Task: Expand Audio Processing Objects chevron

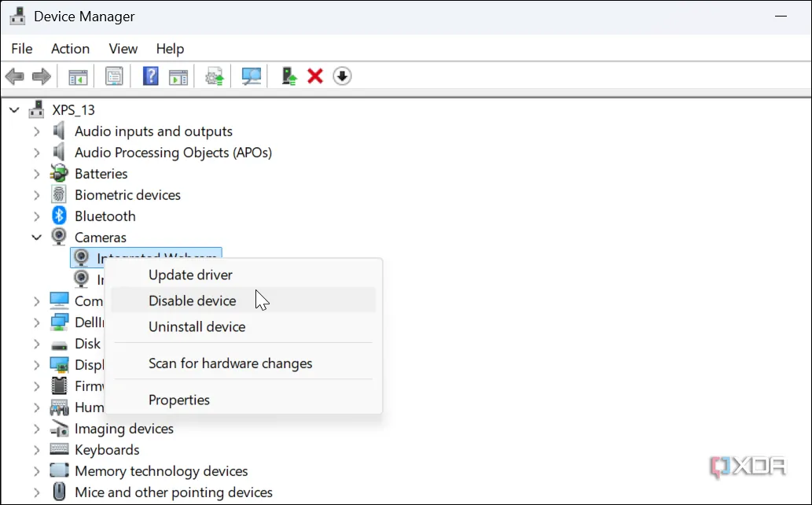Action: [x=36, y=153]
